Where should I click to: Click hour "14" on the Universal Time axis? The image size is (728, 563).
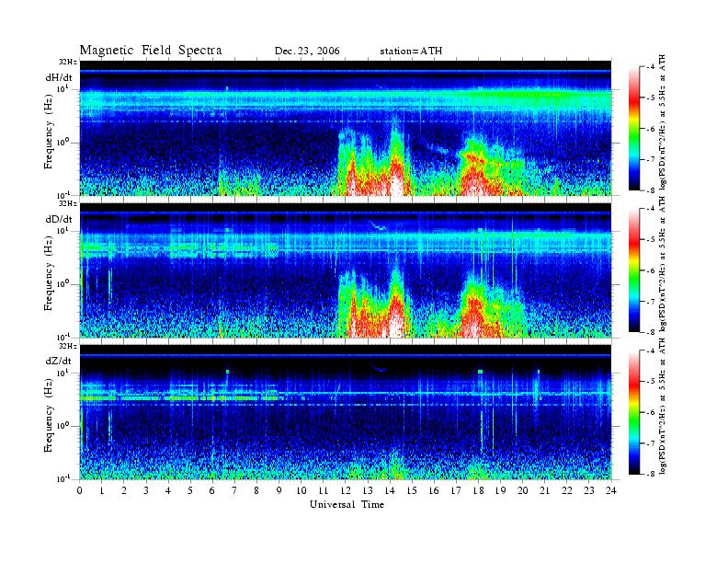coord(390,490)
